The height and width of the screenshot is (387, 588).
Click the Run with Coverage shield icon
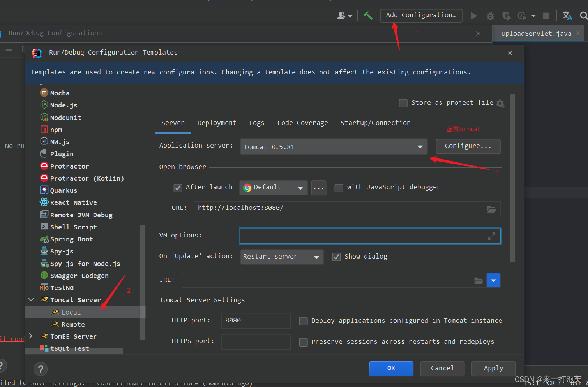506,16
